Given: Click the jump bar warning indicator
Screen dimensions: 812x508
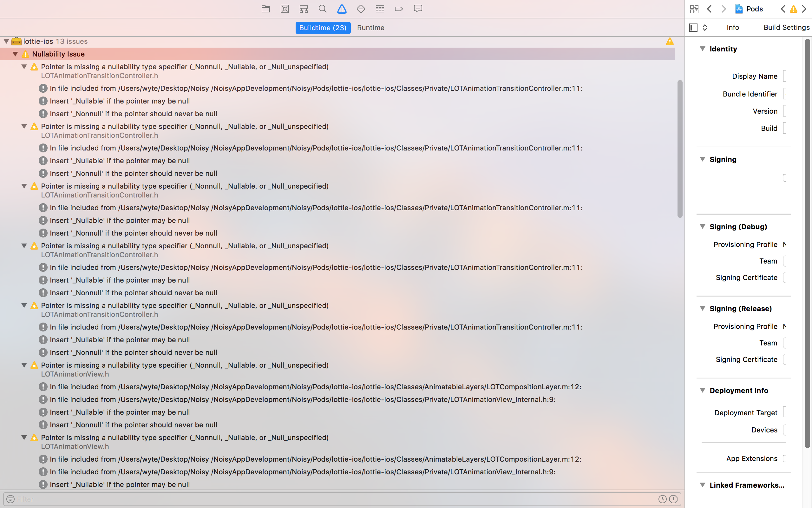Looking at the screenshot, I should (794, 9).
